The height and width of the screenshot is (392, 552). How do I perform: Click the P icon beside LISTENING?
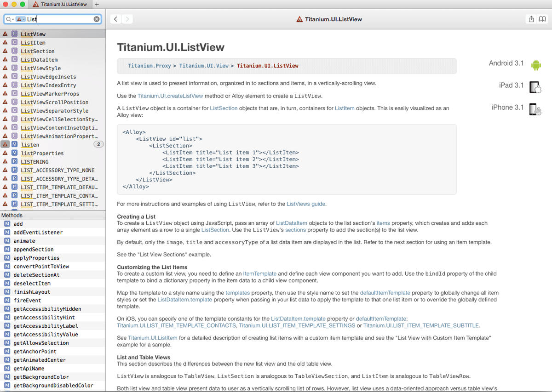15,162
